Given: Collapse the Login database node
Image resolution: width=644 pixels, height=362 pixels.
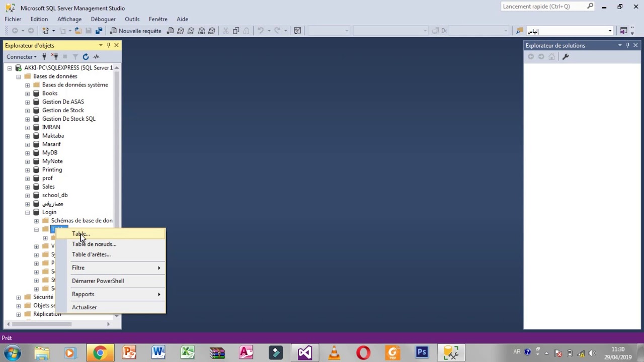Looking at the screenshot, I should [28, 212].
